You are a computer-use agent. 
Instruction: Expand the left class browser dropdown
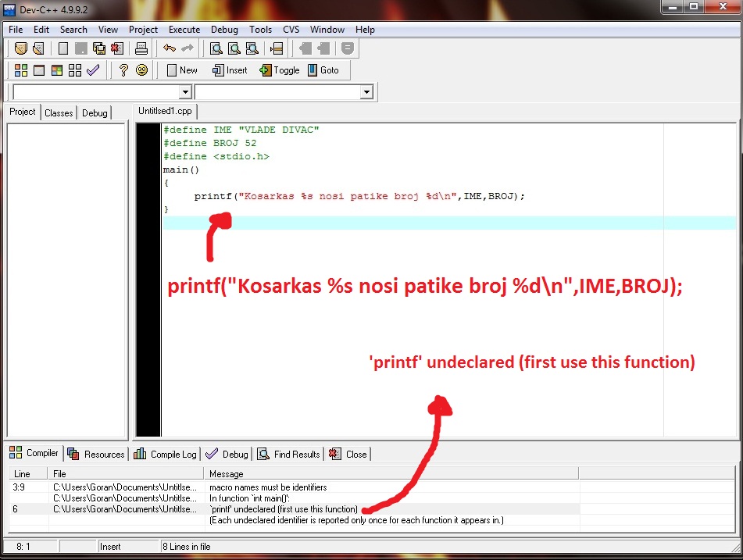coord(185,92)
